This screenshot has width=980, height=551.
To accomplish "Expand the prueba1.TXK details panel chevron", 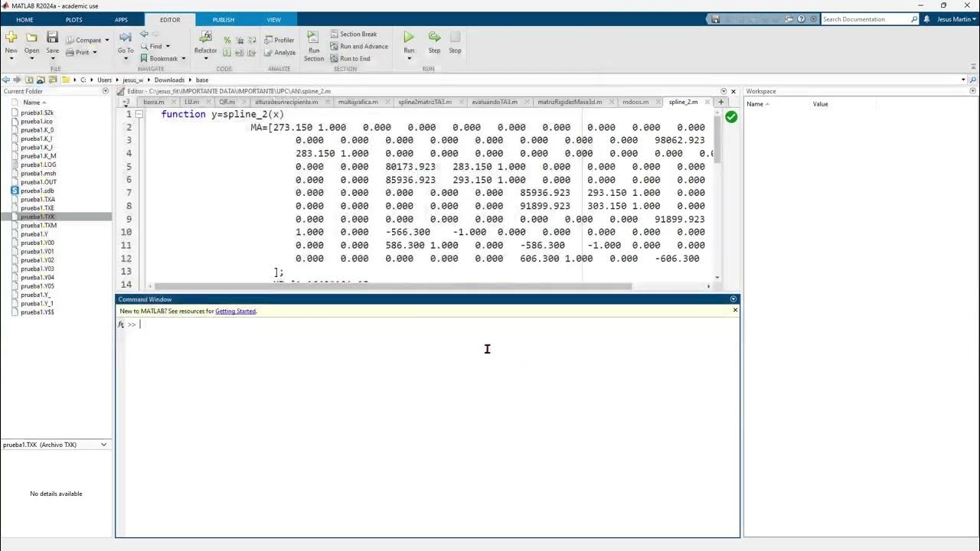I will tap(104, 445).
